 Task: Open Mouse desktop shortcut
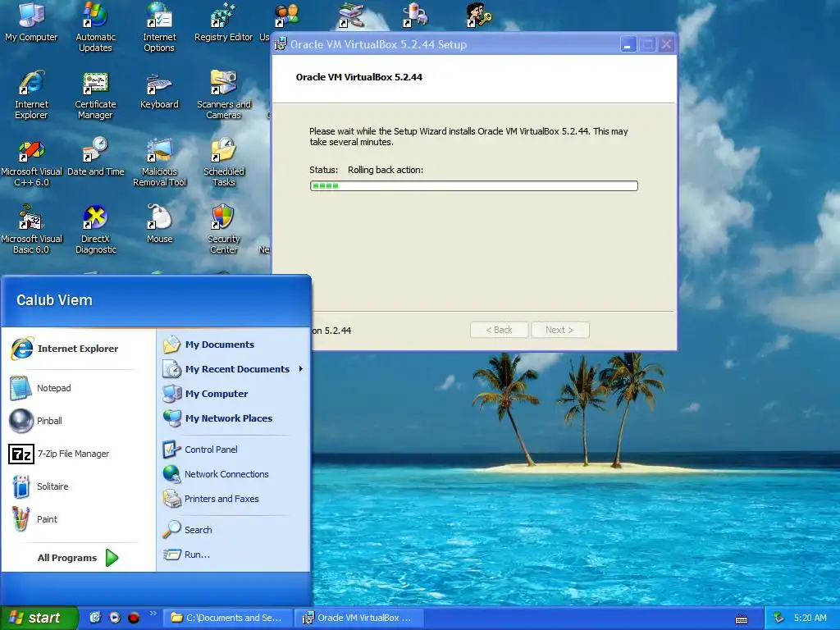point(159,224)
